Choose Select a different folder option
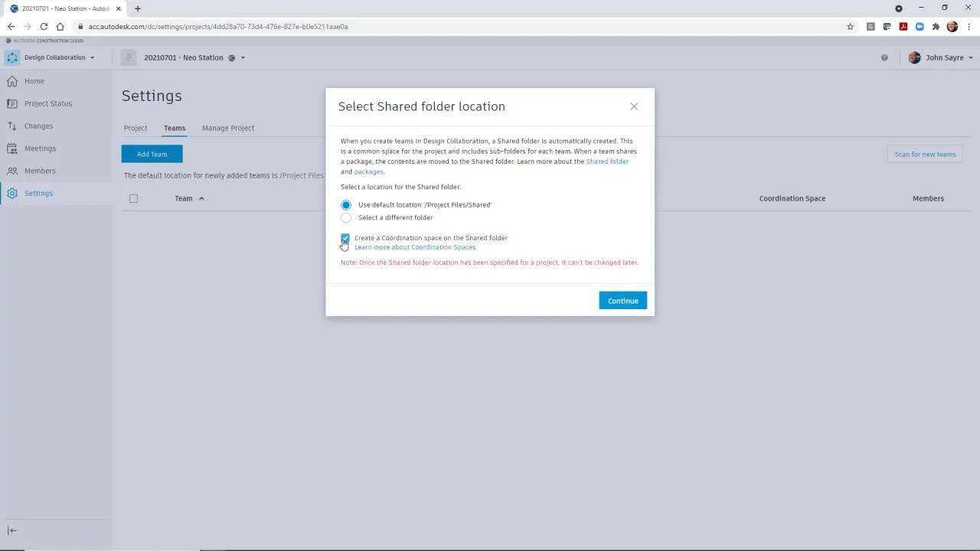Screen dimensions: 980x551 (x=346, y=217)
